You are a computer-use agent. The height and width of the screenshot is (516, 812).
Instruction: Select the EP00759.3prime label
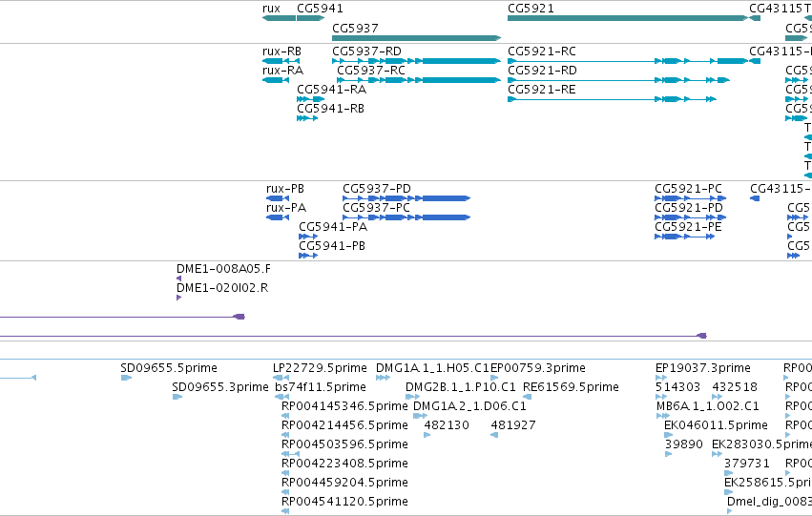(x=537, y=368)
